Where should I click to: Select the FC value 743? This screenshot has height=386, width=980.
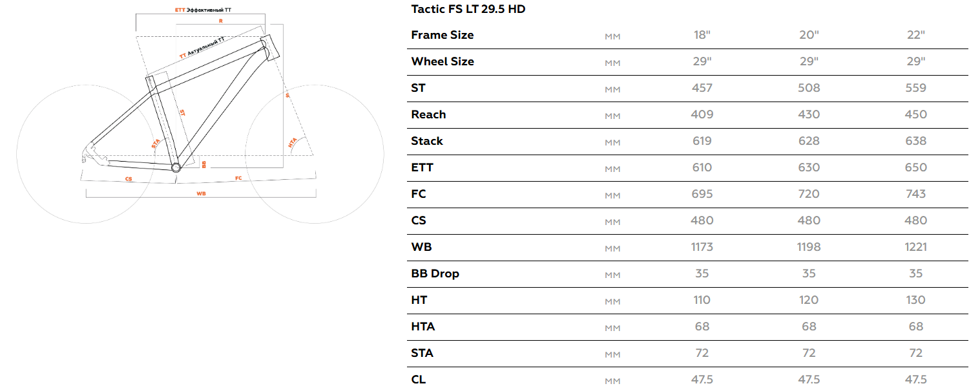click(915, 194)
